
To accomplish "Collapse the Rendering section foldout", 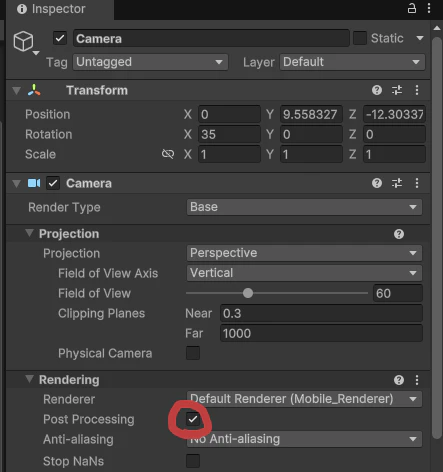I will 30,379.
